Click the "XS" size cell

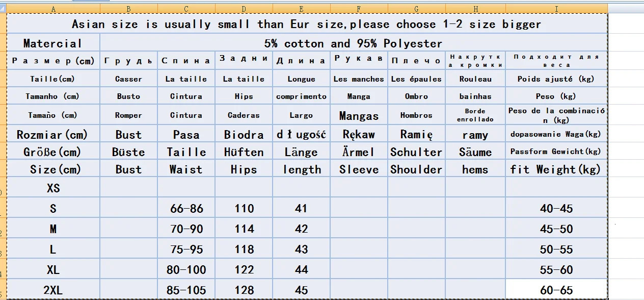(53, 188)
